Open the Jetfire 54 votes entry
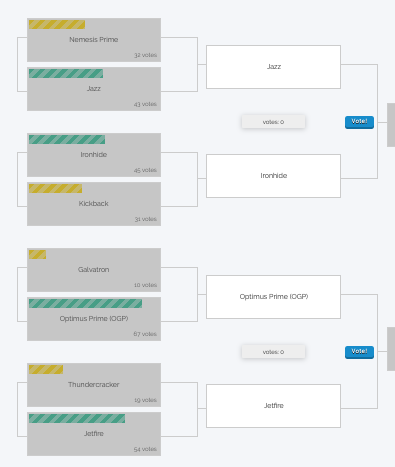The height and width of the screenshot is (467, 395). [94, 434]
